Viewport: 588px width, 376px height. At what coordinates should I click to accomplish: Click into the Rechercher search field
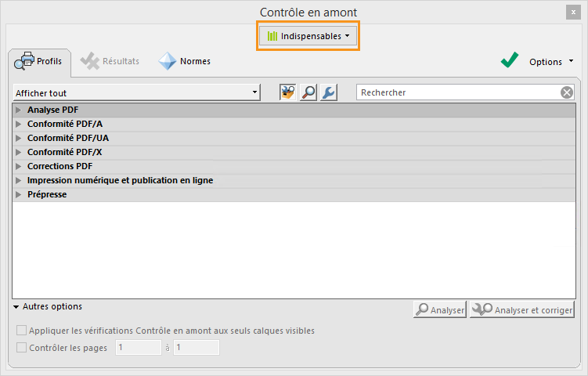pyautogui.click(x=458, y=92)
